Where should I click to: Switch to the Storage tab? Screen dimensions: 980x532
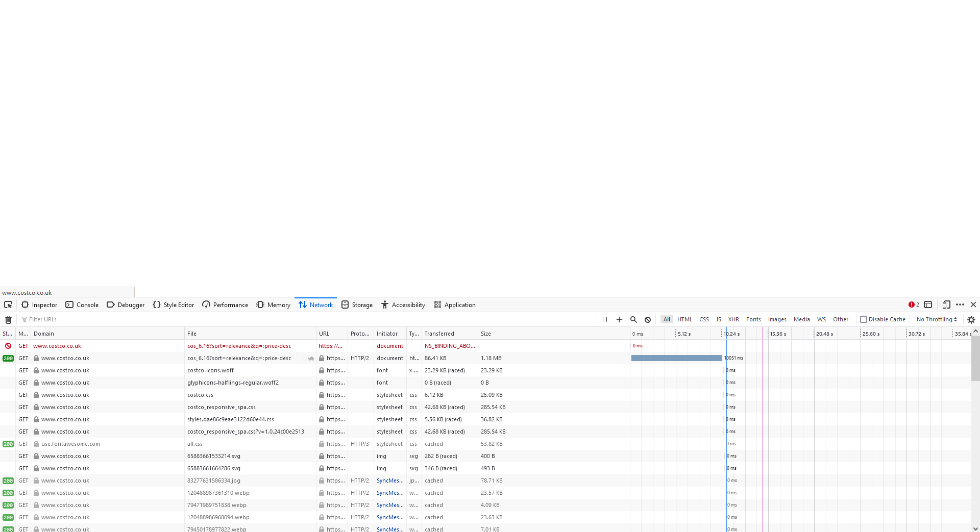[x=357, y=305]
